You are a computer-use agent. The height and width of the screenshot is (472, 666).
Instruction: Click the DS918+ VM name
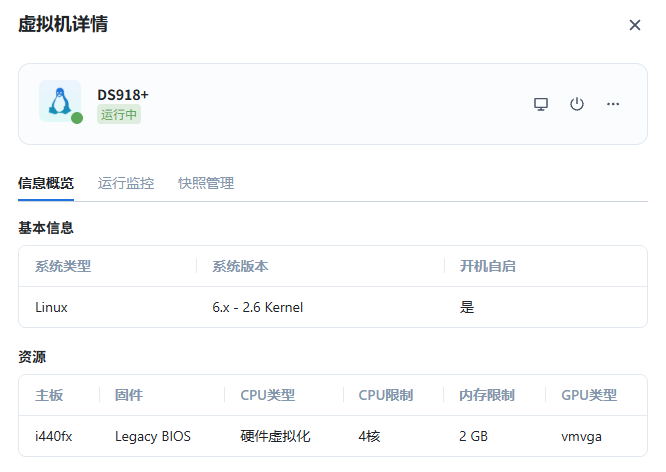[x=123, y=95]
